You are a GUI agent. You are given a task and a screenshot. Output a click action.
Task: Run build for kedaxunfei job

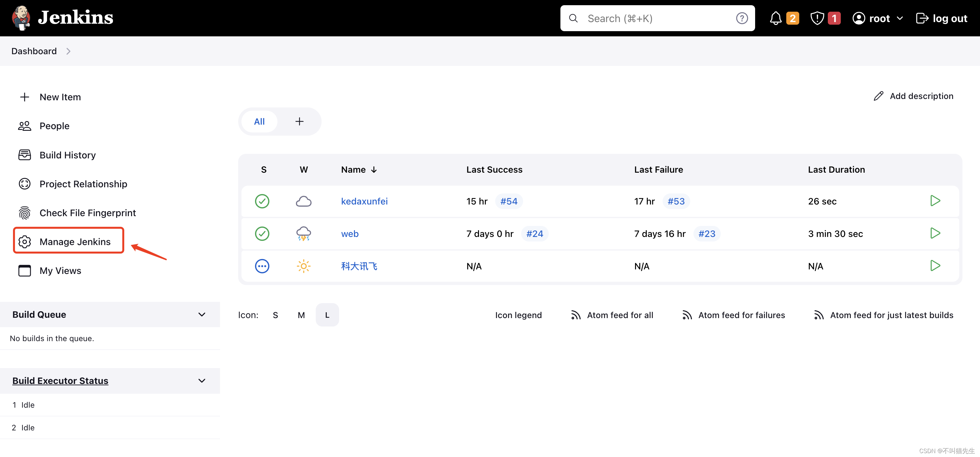[935, 201]
